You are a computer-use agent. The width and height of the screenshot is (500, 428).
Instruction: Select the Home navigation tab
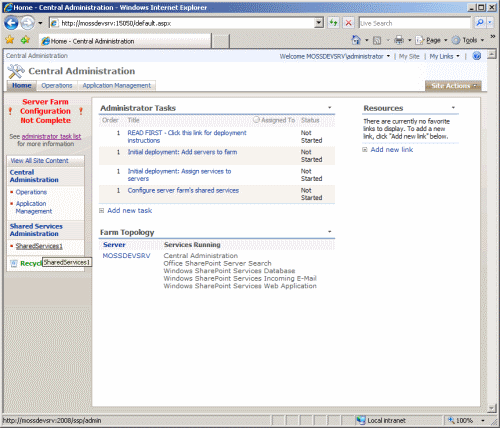(22, 85)
